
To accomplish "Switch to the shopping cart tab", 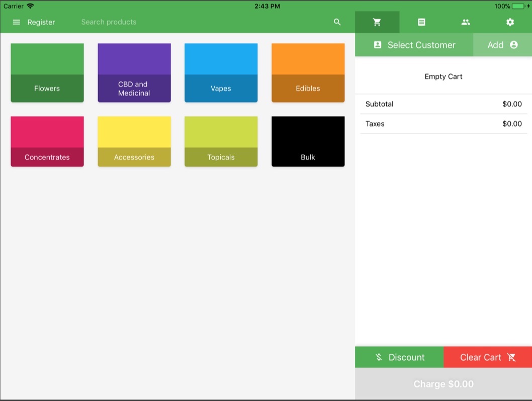I will (x=377, y=22).
